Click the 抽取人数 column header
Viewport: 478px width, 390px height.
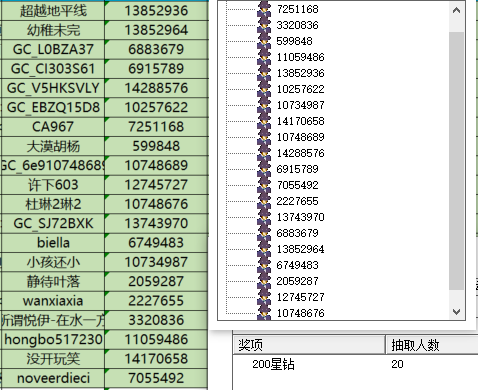click(432, 345)
